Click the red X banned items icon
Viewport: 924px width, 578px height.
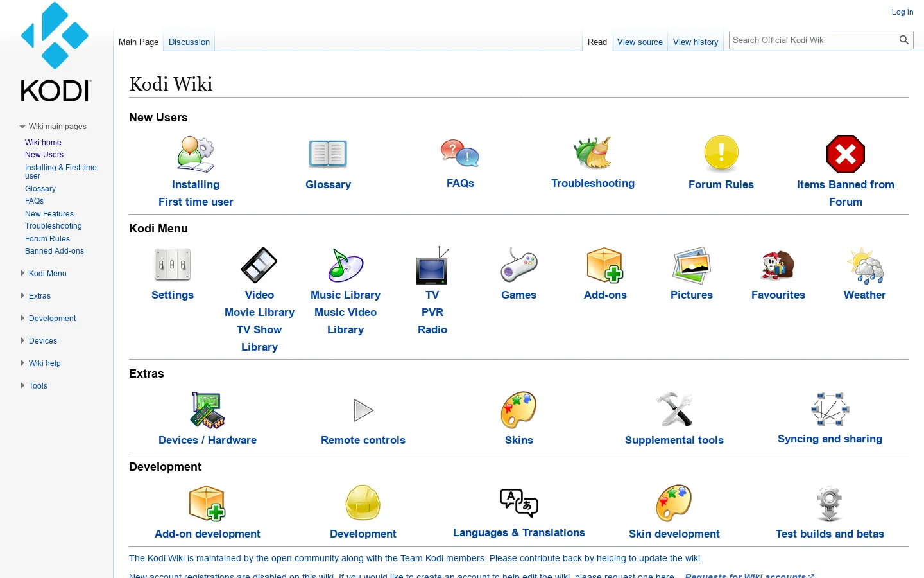click(x=846, y=154)
